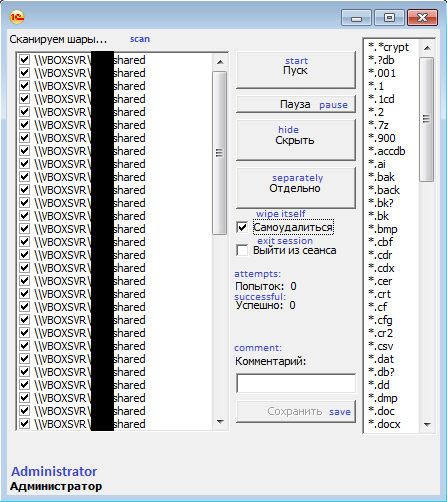
Task: Maximize the window
Action: coord(389,18)
